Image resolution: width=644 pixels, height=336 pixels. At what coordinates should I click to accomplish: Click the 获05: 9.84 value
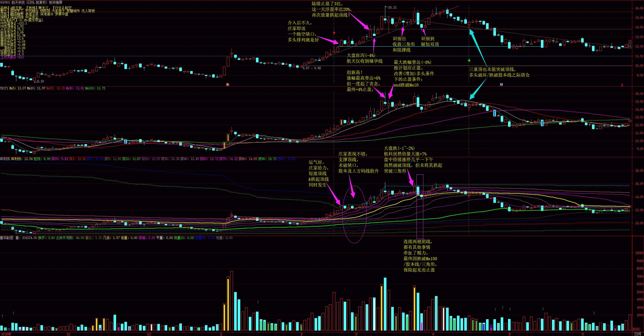point(60,159)
